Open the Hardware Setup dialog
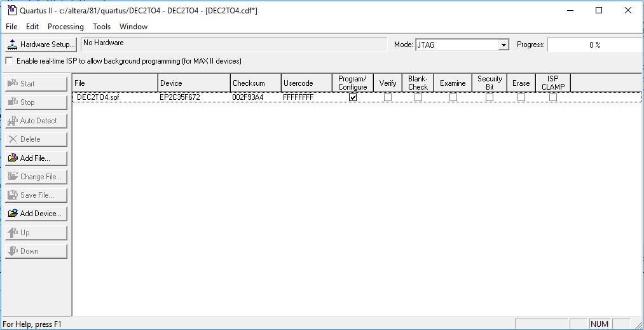 [41, 45]
